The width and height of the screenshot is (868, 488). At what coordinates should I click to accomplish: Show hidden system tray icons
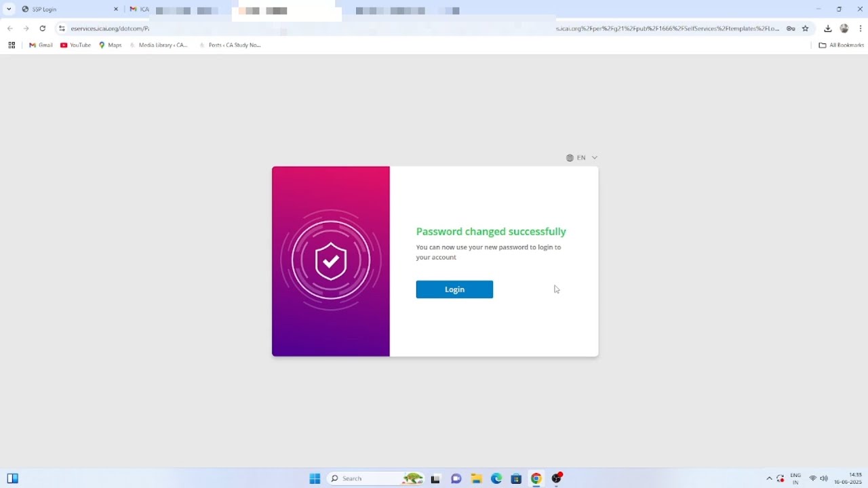coord(769,479)
